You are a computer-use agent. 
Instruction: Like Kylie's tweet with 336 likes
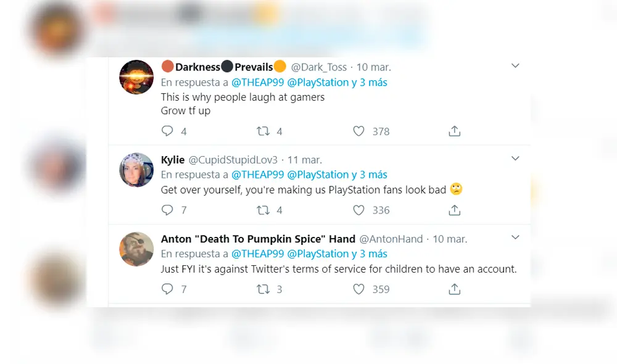click(359, 210)
